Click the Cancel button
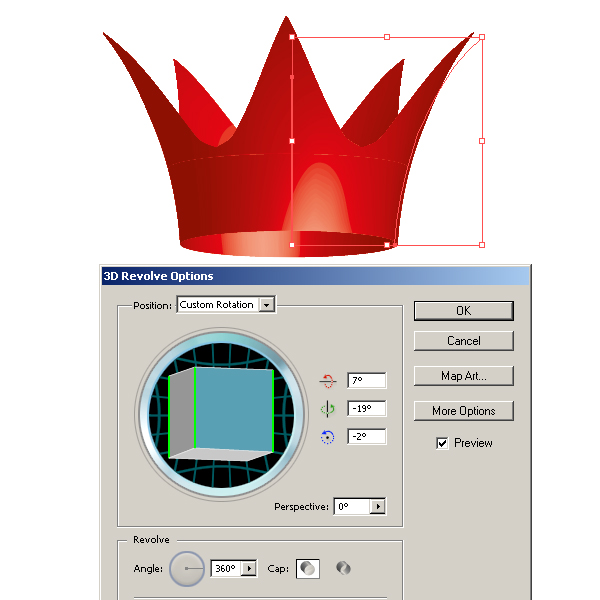 pos(463,341)
